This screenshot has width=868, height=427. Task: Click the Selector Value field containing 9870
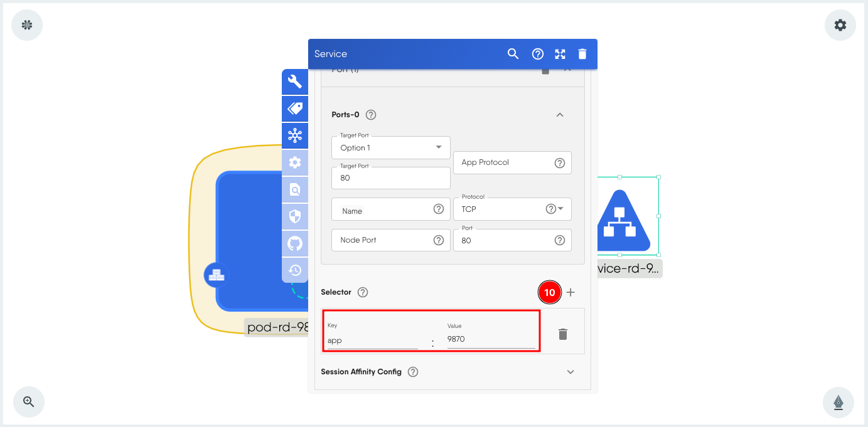[x=490, y=339]
